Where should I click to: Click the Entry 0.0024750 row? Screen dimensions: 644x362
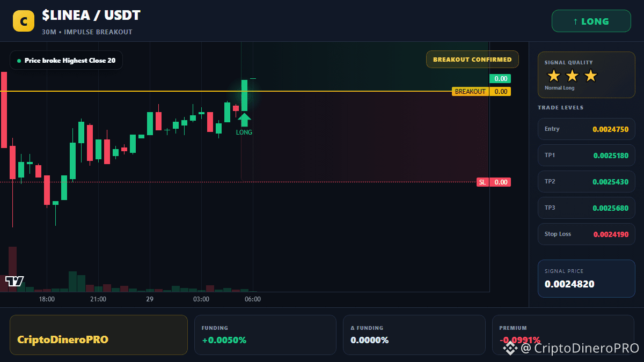pos(586,129)
